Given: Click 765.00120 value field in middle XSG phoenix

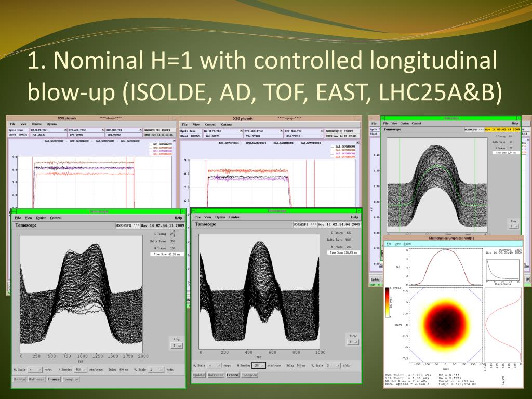Looking at the screenshot, I should pos(222,136).
